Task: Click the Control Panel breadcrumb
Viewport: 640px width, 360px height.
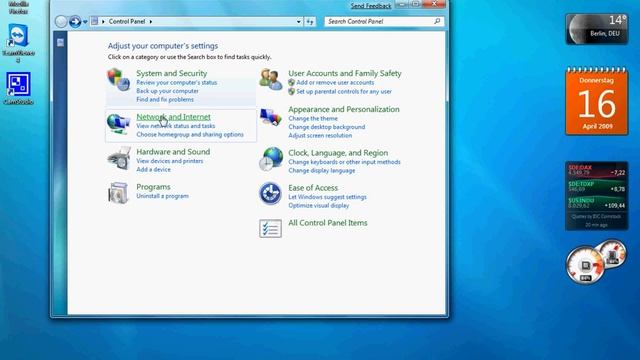Action: click(x=127, y=21)
